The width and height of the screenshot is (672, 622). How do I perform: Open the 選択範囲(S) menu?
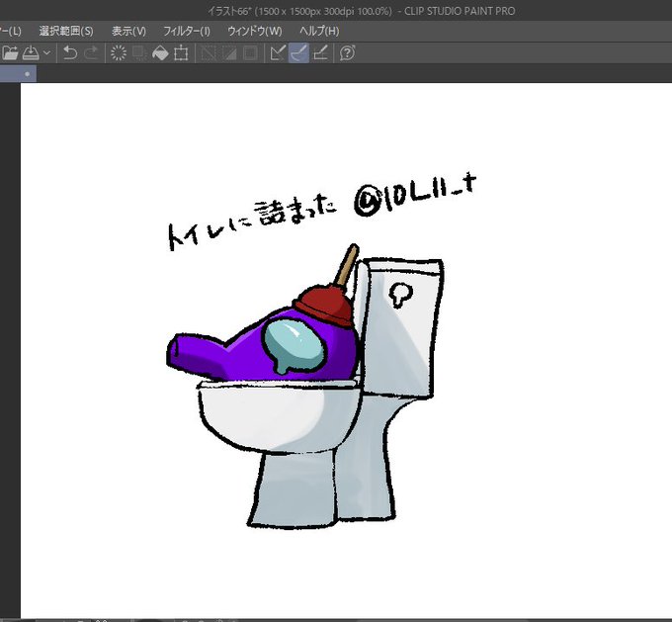click(x=66, y=31)
